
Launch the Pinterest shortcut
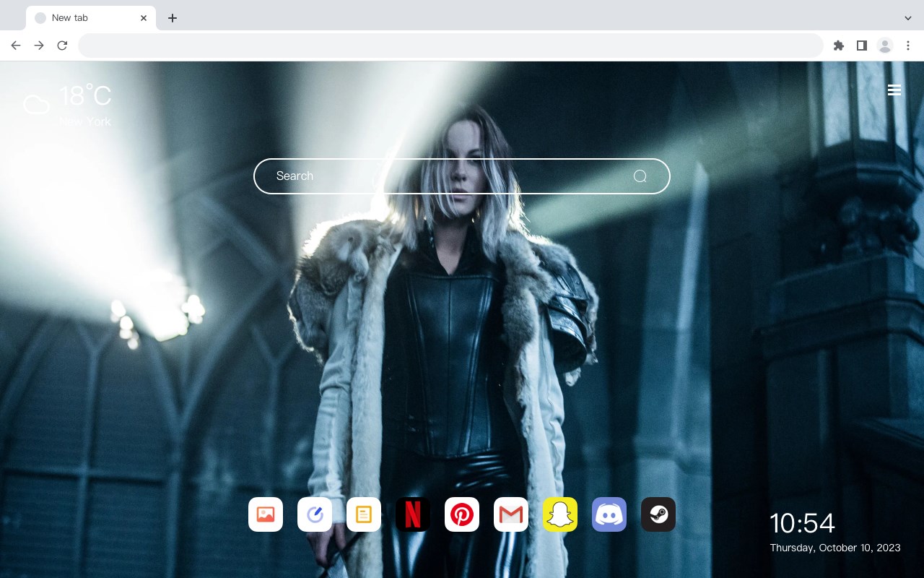(x=462, y=514)
